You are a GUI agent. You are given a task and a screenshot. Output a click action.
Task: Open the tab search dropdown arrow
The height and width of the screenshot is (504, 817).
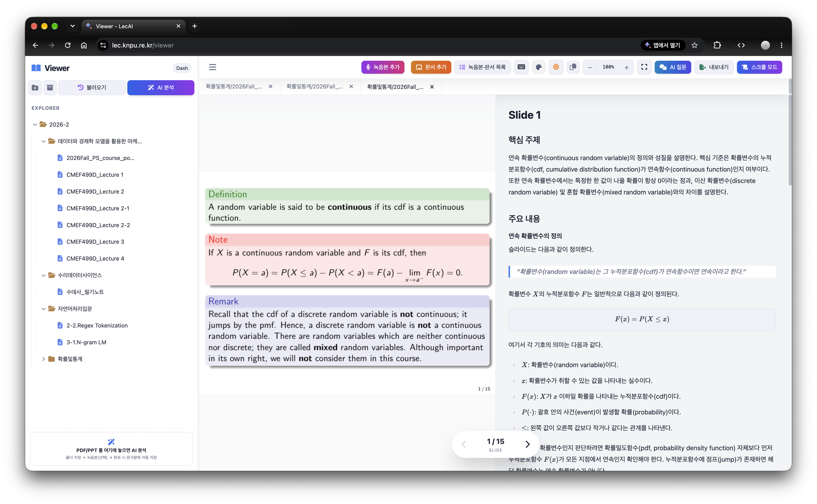(72, 26)
